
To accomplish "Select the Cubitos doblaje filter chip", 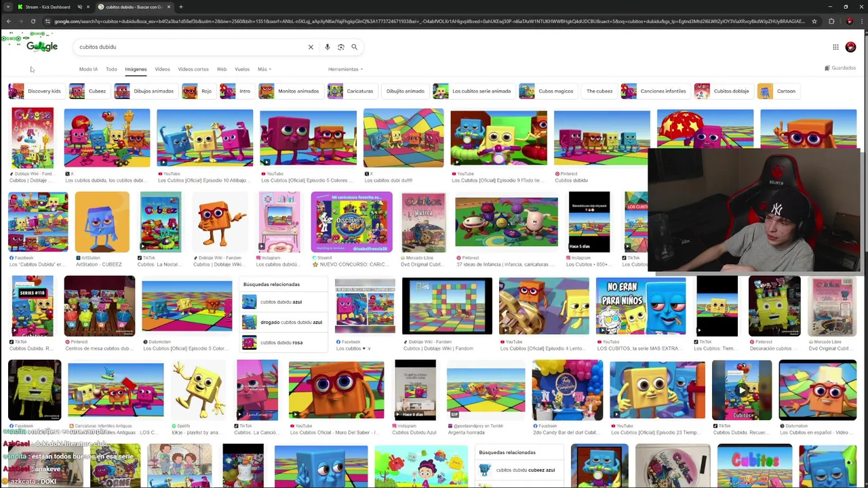I will tap(723, 91).
